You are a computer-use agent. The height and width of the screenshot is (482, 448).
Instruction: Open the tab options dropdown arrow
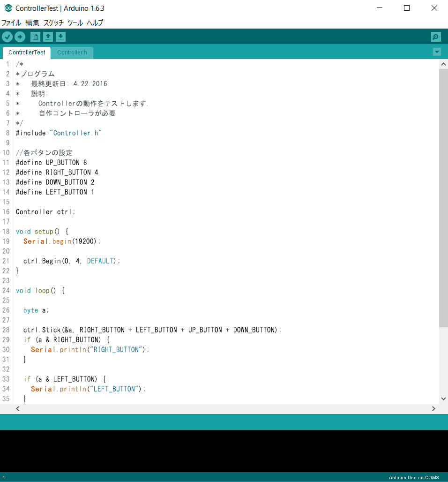click(437, 52)
